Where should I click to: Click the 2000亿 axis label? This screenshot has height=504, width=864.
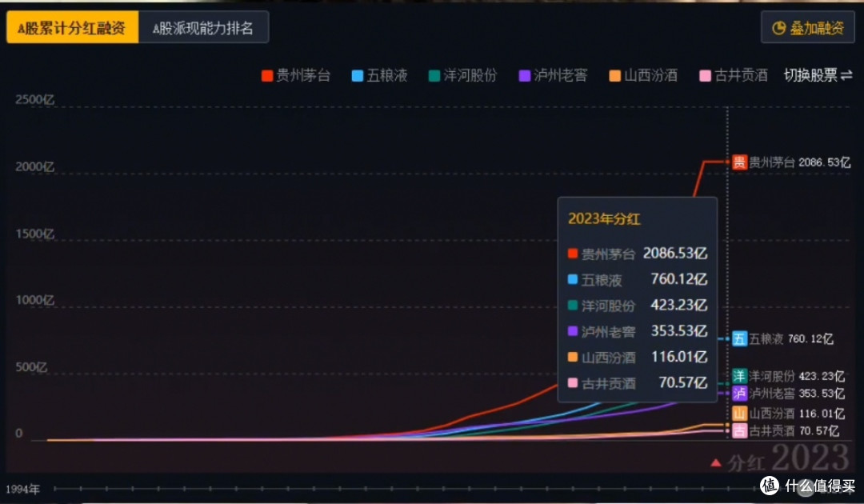click(x=34, y=167)
